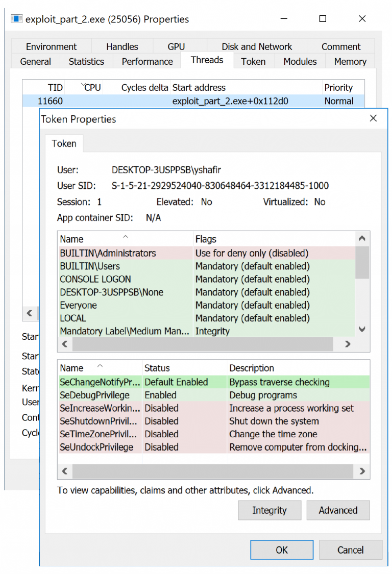Click the exploit_part_2.exe icon in the title bar

(x=16, y=18)
